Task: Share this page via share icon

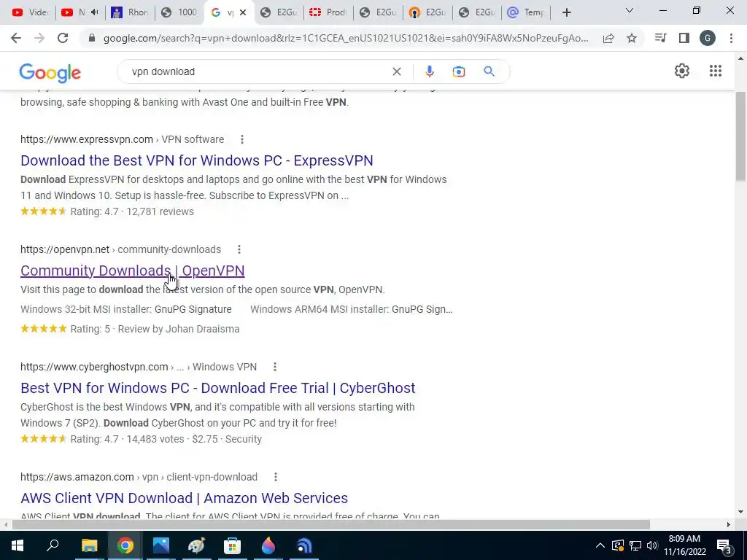Action: [608, 38]
